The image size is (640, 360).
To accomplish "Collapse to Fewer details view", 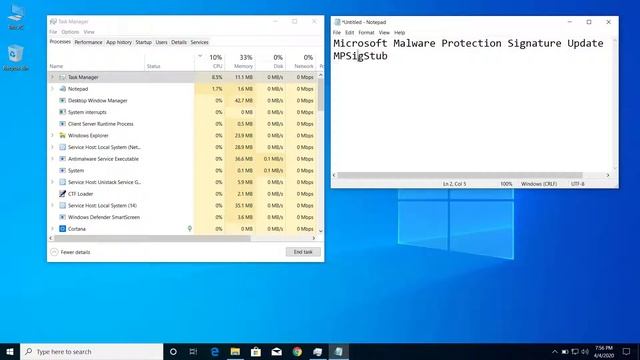I will point(70,252).
